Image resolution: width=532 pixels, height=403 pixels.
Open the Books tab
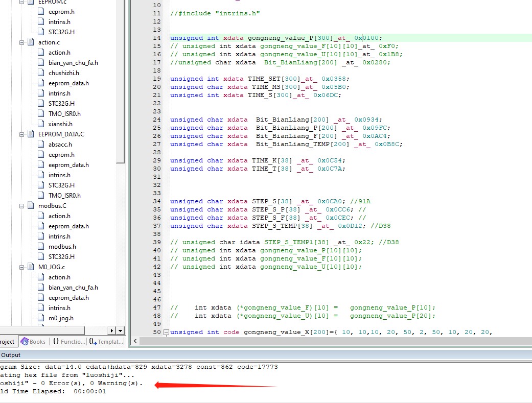(33, 342)
